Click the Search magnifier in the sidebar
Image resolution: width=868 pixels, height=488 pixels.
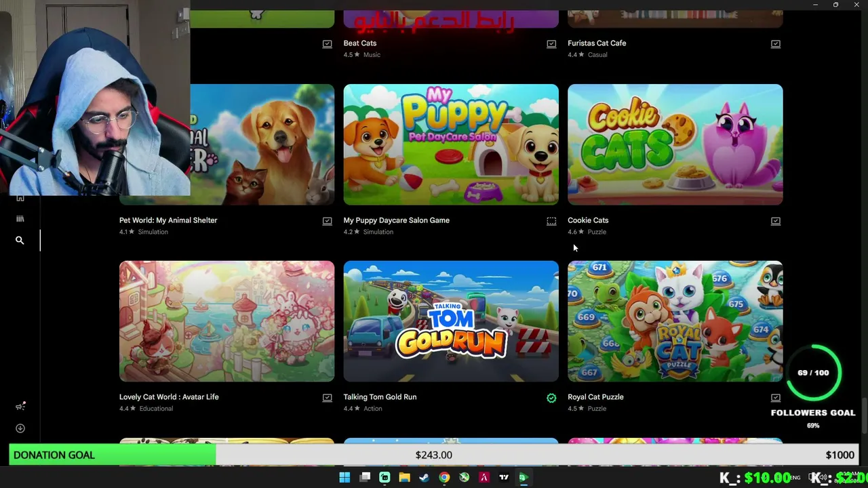(20, 241)
